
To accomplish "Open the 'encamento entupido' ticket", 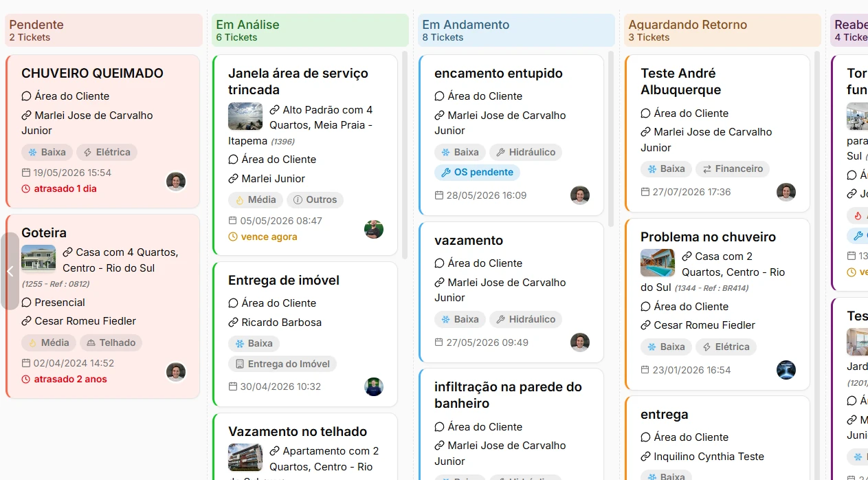I will 498,73.
